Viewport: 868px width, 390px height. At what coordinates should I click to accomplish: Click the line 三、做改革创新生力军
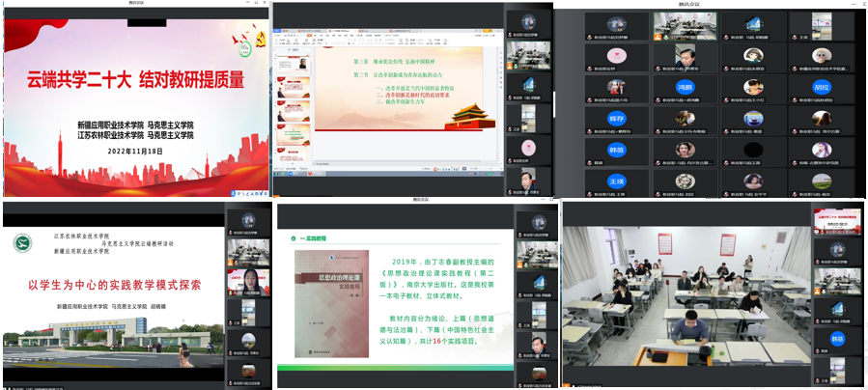(x=402, y=102)
